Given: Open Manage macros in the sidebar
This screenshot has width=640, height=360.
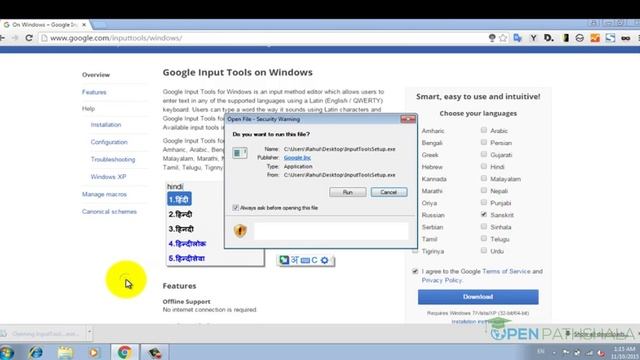Looking at the screenshot, I should [x=104, y=194].
